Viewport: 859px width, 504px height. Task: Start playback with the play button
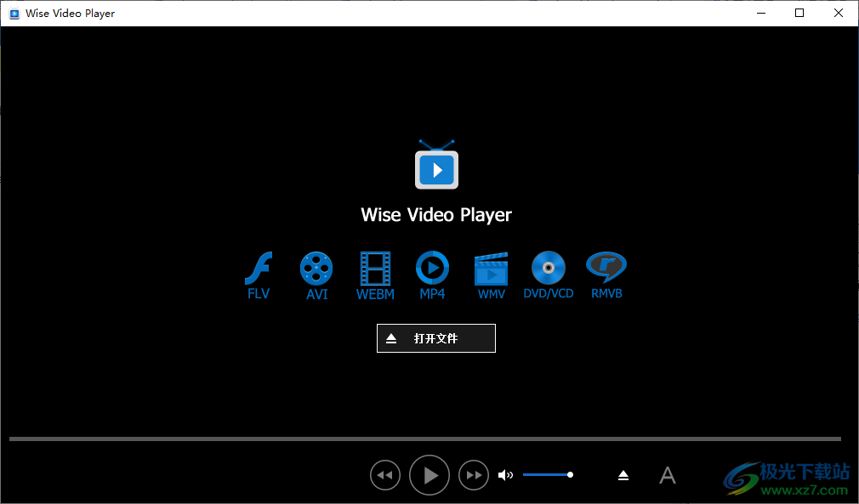[429, 475]
